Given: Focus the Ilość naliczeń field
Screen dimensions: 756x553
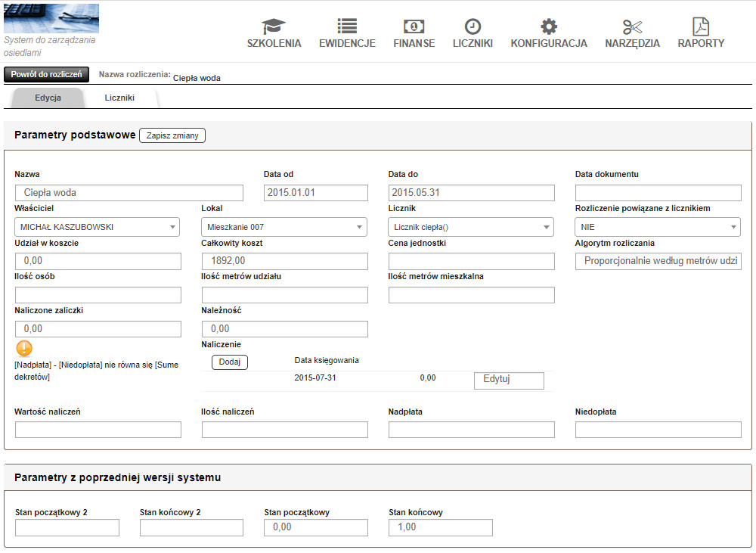Looking at the screenshot, I should click(284, 430).
